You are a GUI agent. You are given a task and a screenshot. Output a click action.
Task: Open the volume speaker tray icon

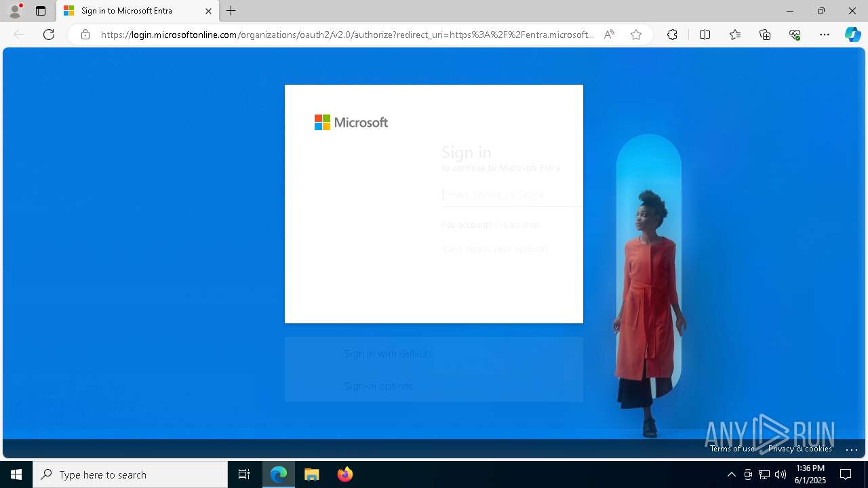[781, 474]
